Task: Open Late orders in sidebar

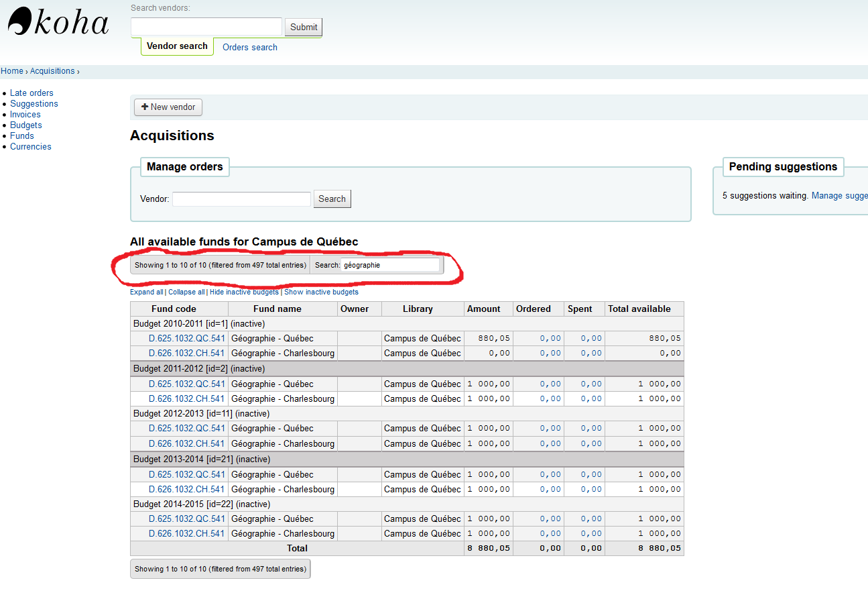Action: tap(32, 93)
